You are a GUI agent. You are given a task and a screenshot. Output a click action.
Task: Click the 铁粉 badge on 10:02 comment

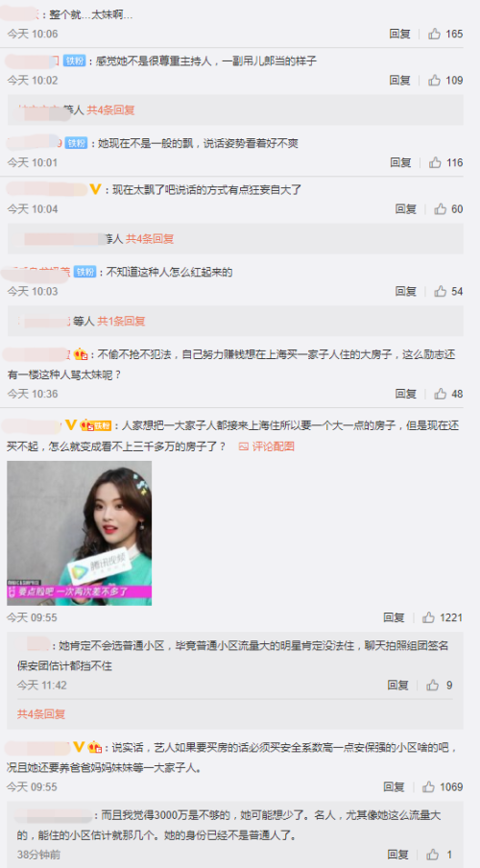click(x=74, y=60)
